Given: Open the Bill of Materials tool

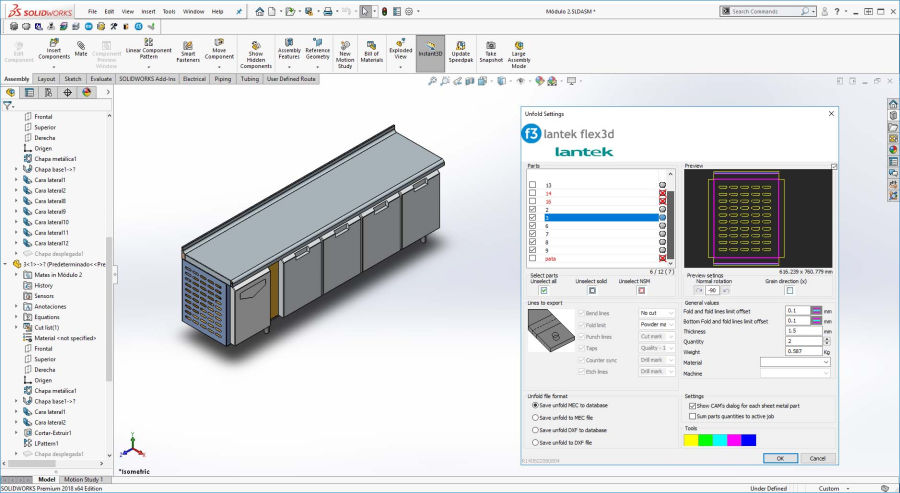Looking at the screenshot, I should tap(372, 50).
